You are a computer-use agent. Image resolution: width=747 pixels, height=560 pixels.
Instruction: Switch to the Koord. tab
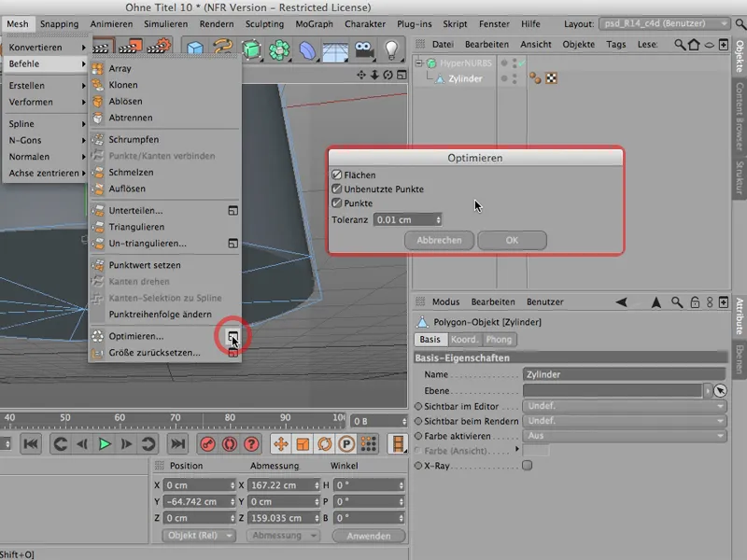[463, 340]
